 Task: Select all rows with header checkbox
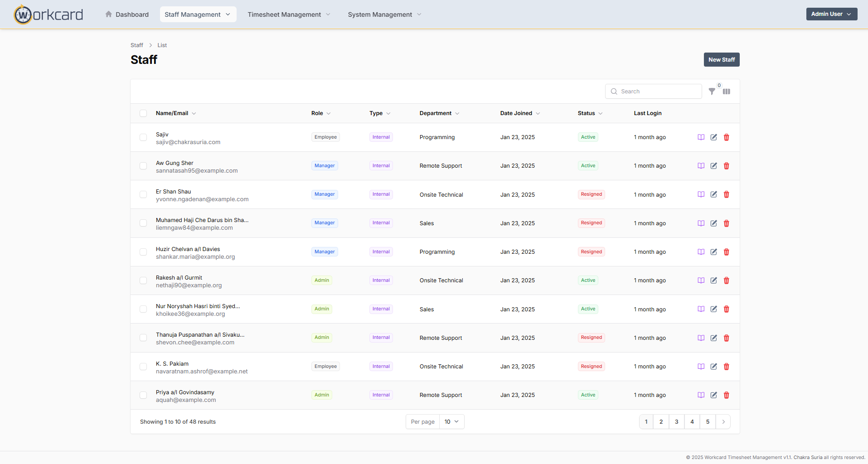(143, 113)
